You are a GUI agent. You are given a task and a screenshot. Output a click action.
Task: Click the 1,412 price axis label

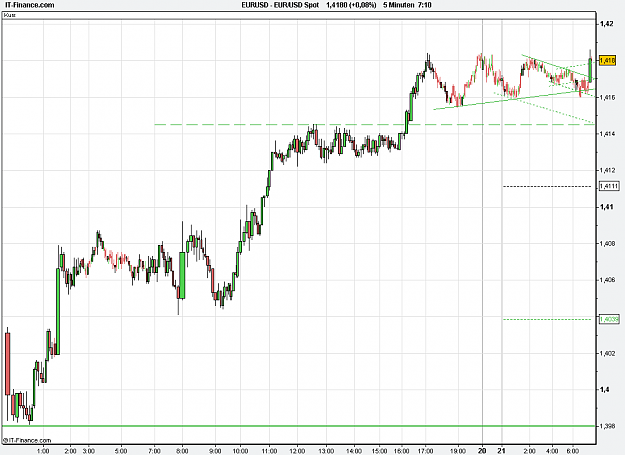click(x=607, y=170)
